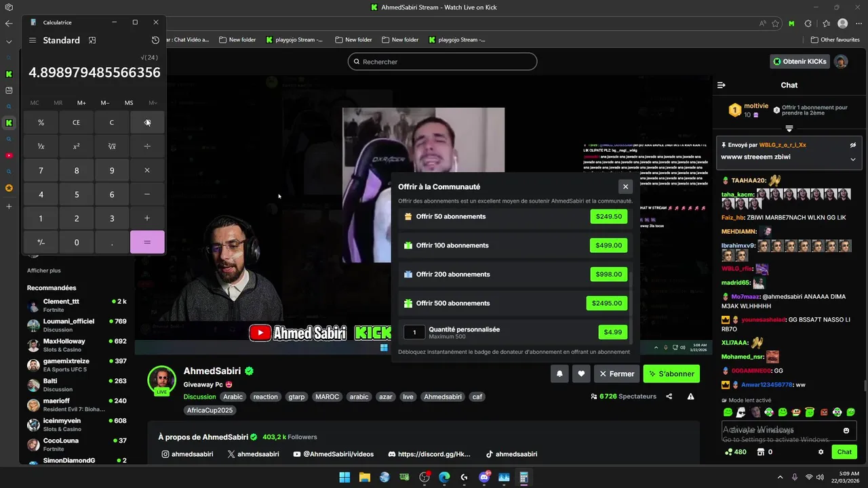Click the custom quantity input field
Viewport: 868px width, 488px height.
(x=414, y=332)
